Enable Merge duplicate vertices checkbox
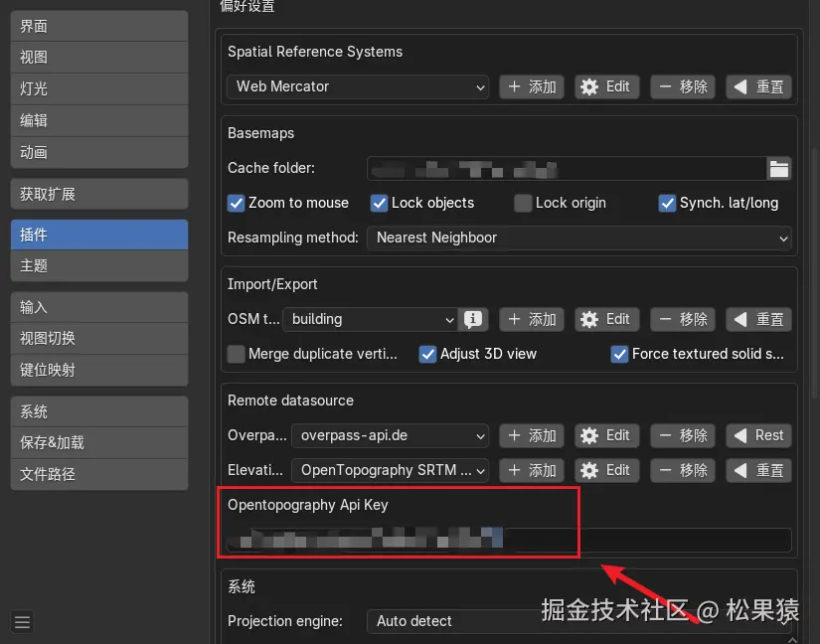820x644 pixels. 236,354
